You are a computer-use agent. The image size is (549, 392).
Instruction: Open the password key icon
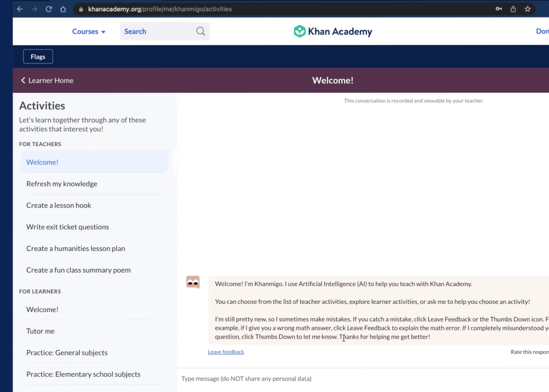point(499,9)
